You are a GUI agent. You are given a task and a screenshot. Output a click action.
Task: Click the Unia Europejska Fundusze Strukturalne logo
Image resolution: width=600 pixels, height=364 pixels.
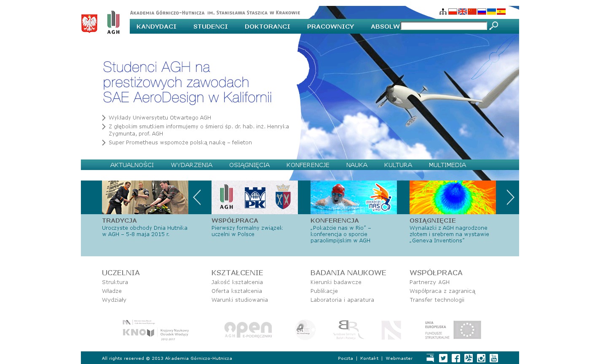tap(453, 330)
